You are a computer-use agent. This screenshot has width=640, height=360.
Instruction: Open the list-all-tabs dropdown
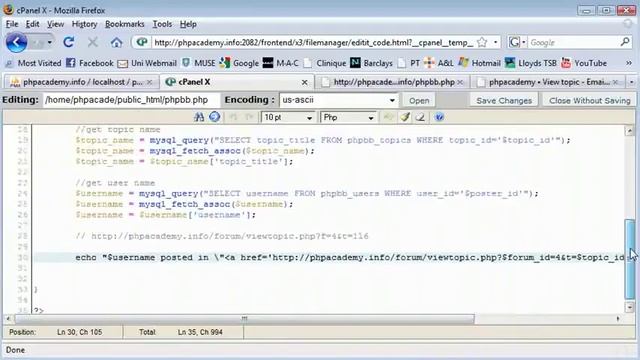631,82
